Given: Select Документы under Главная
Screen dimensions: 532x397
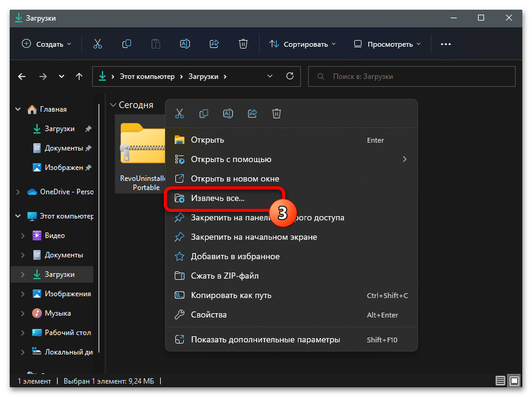Looking at the screenshot, I should pyautogui.click(x=64, y=148).
